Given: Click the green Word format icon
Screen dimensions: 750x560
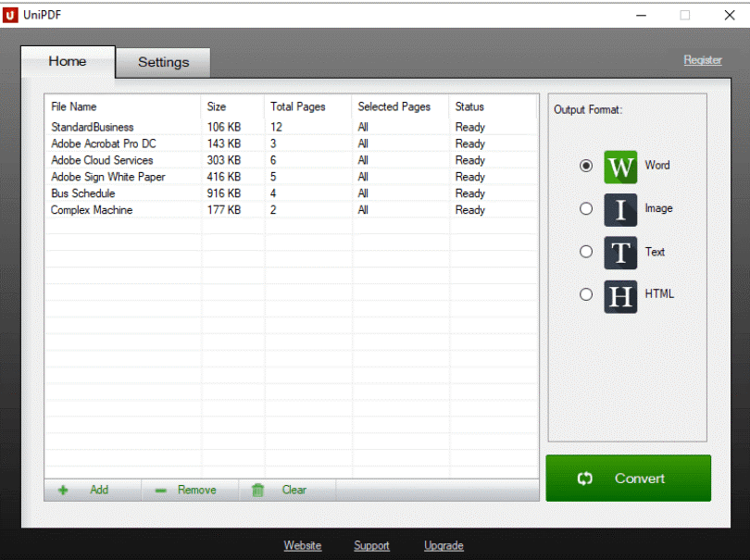Looking at the screenshot, I should coord(620,168).
